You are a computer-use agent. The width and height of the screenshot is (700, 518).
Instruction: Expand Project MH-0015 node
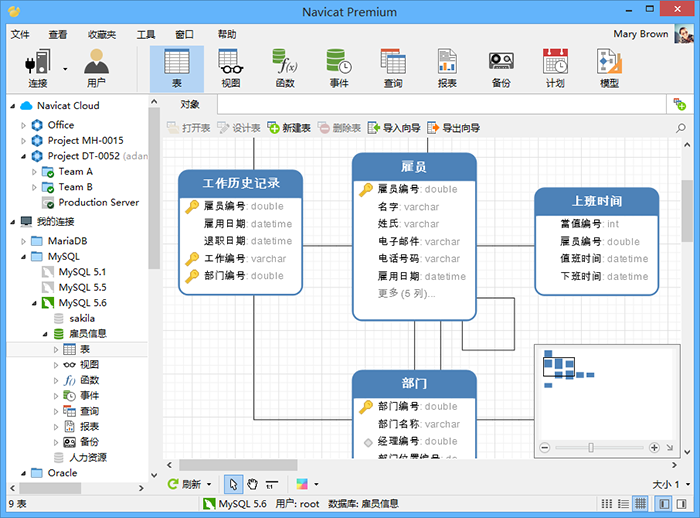tap(23, 141)
